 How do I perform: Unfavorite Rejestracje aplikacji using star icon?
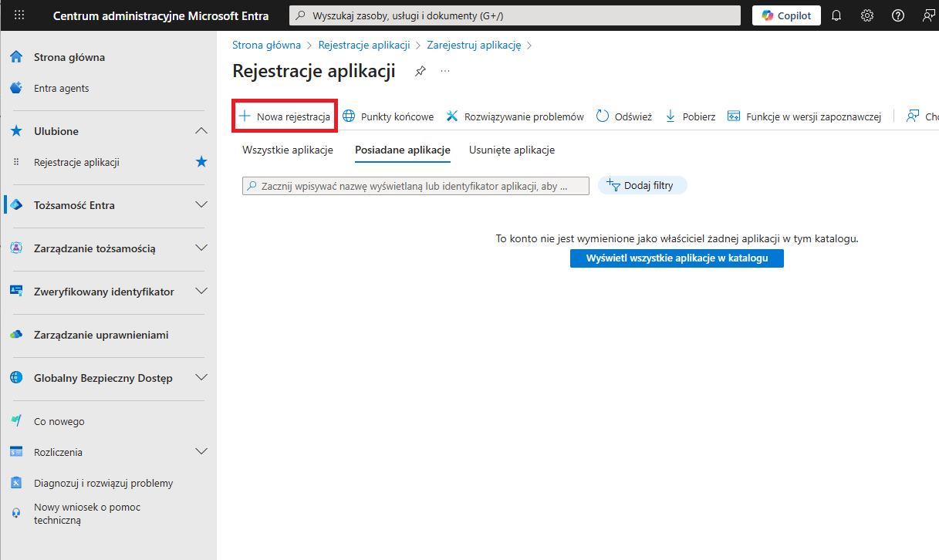(x=201, y=162)
